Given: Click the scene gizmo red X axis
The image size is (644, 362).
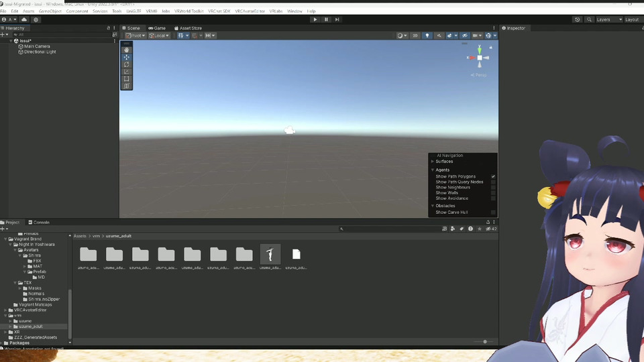Looking at the screenshot, I should [x=471, y=58].
